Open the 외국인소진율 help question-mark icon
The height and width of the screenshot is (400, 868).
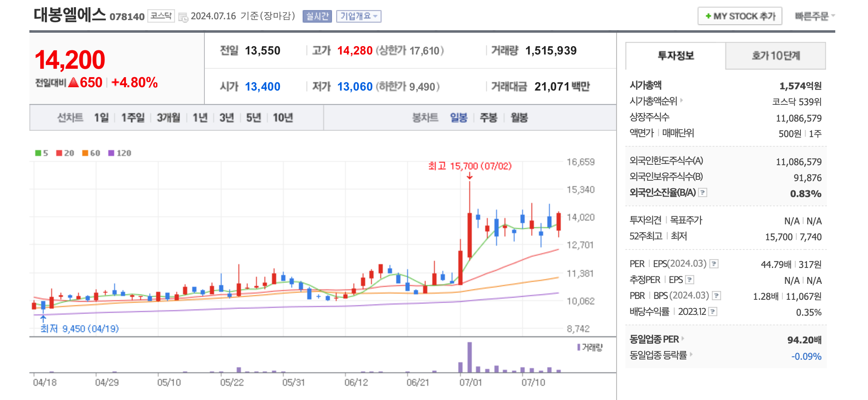point(703,192)
